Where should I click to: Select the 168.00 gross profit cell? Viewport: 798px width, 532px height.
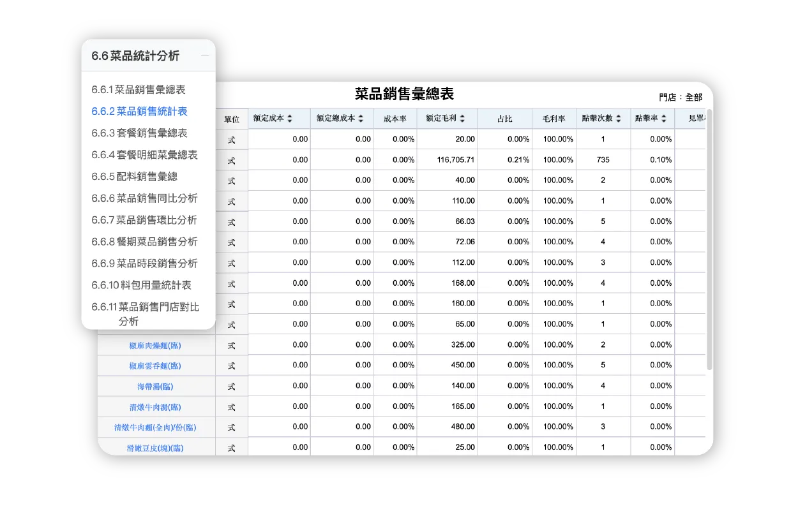(447, 283)
